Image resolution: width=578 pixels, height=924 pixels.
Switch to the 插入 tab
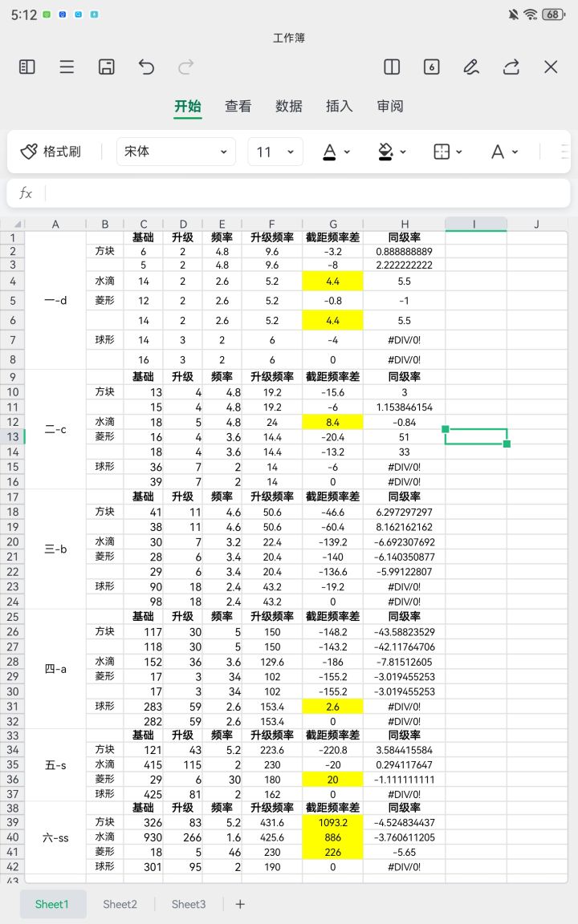pyautogui.click(x=339, y=106)
